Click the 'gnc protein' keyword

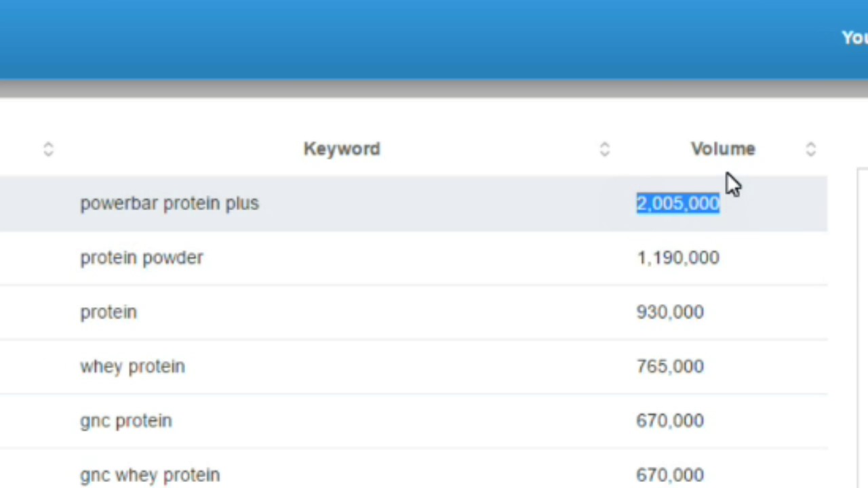click(x=126, y=421)
